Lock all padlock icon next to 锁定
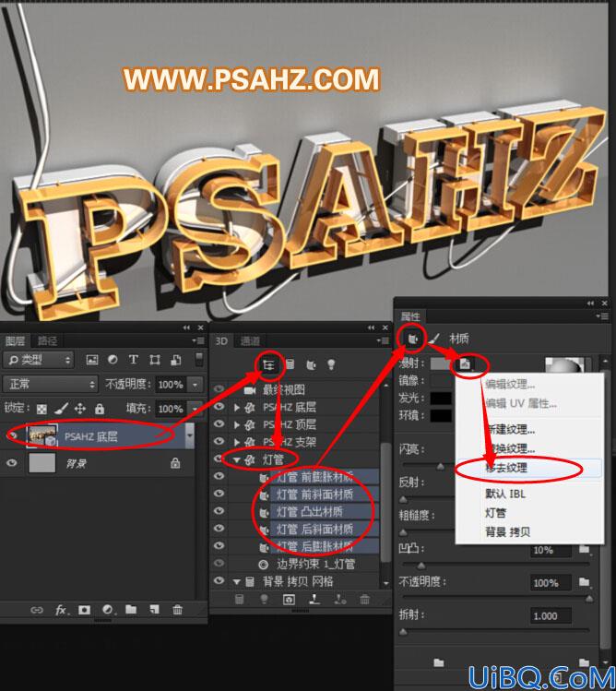This screenshot has height=691, width=616. click(100, 409)
